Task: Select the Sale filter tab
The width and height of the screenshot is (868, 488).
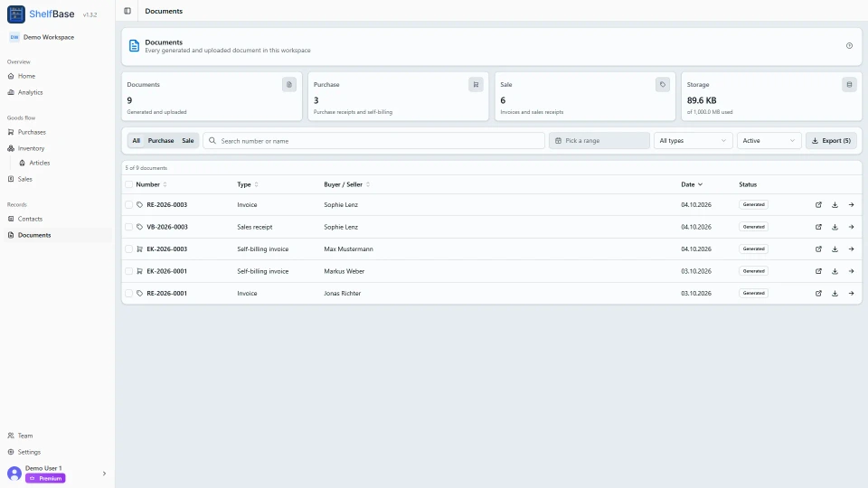Action: [x=188, y=141]
